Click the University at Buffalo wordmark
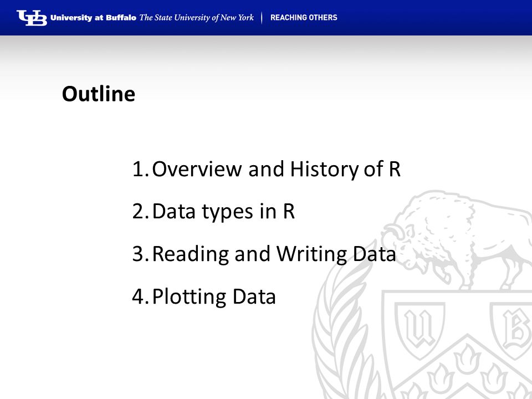The height and width of the screenshot is (399, 532). click(x=93, y=18)
